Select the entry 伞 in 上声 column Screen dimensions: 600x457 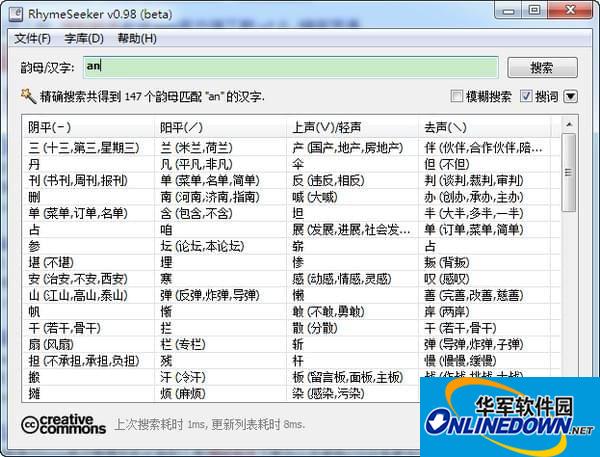pos(298,164)
